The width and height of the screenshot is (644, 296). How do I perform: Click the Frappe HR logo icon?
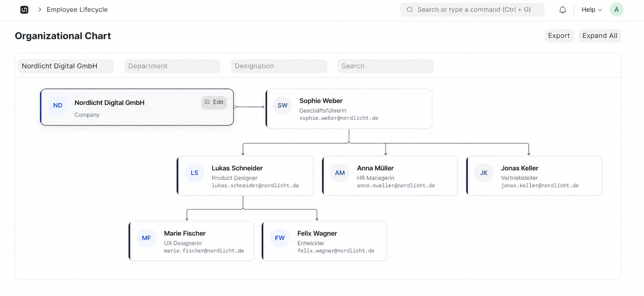click(x=24, y=10)
